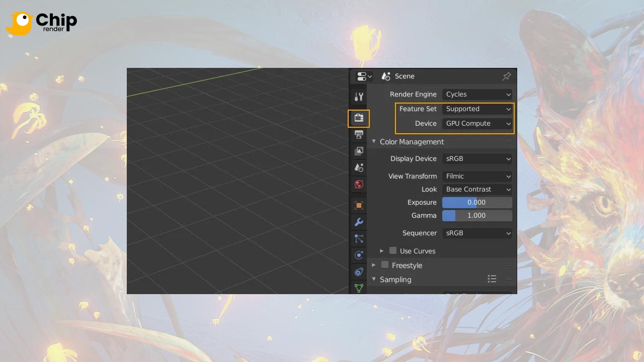644x362 pixels.
Task: Open the Sampling presets list icon
Action: (492, 279)
